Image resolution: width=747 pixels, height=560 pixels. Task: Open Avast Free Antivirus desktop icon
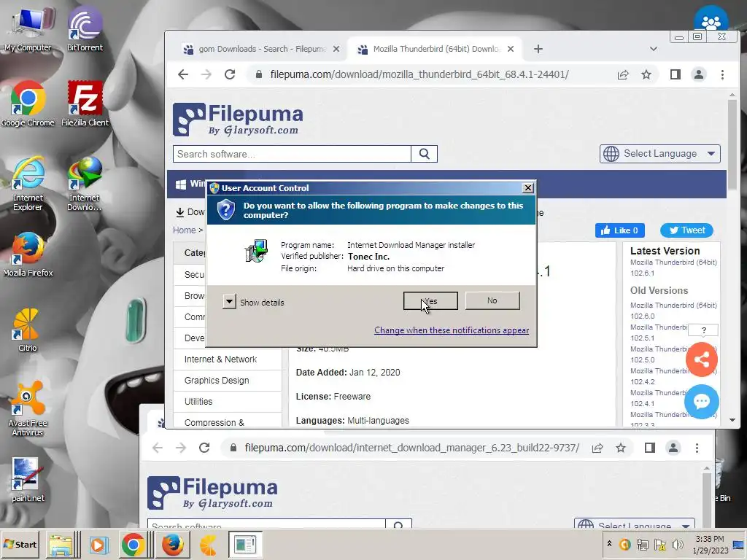click(x=27, y=408)
